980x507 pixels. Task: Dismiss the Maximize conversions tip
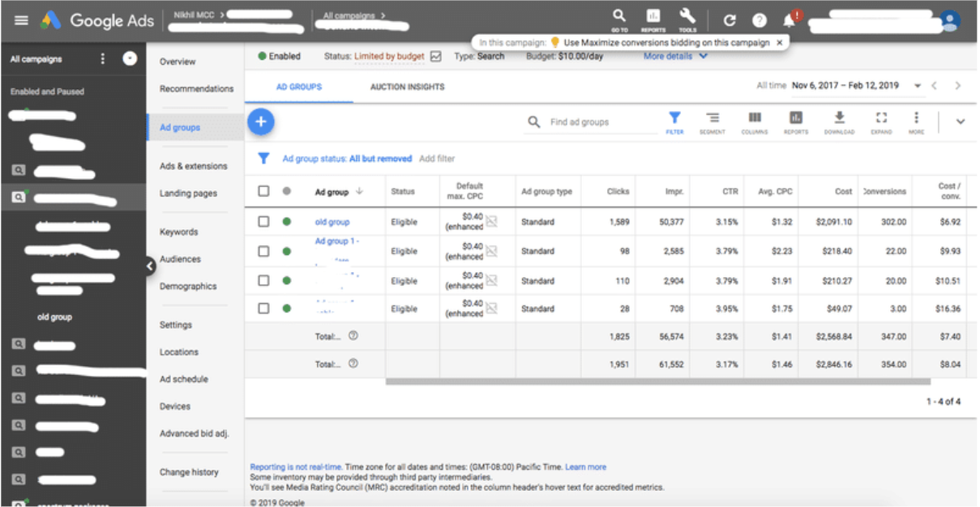[x=780, y=42]
